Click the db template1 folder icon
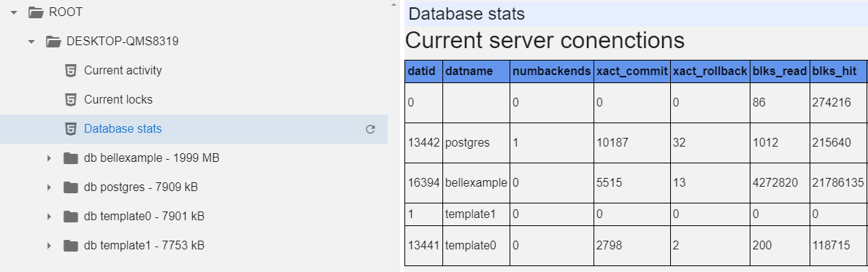The width and height of the screenshot is (868, 272). [x=71, y=246]
